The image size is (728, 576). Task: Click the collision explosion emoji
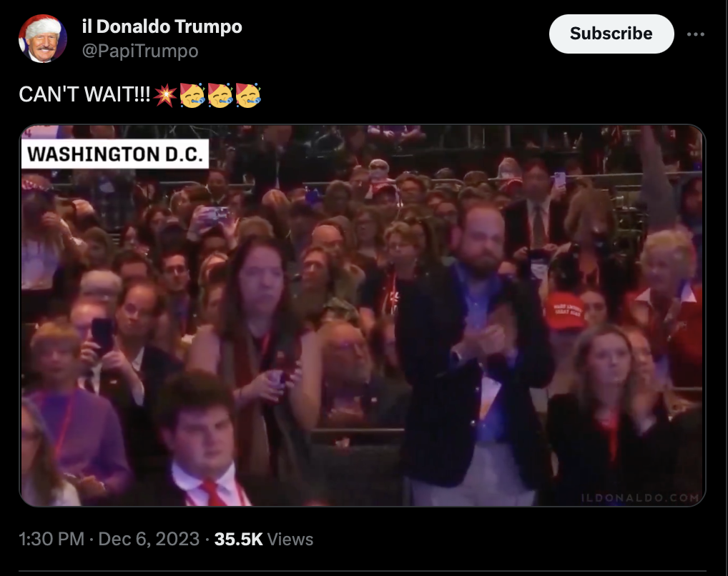(x=164, y=95)
